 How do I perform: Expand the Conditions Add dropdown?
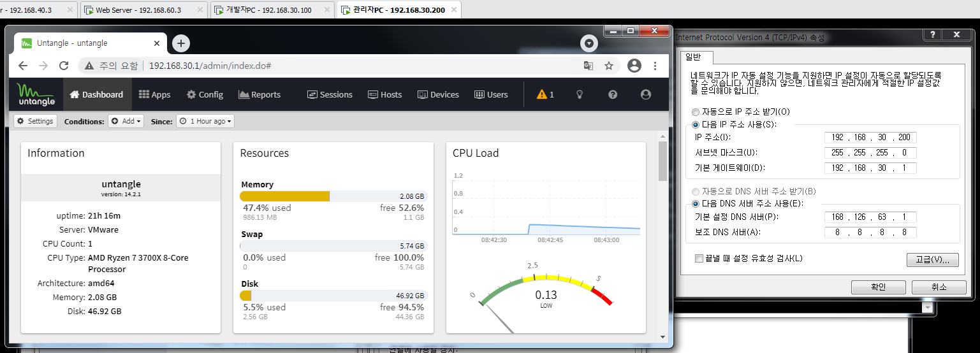[x=126, y=121]
